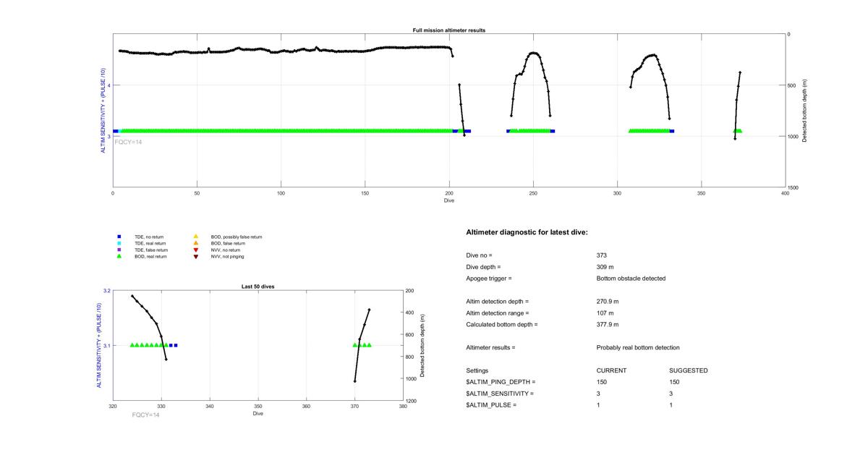Screen dimensions: 868x450
Task: Click the 'Altimeter diagnostic for latest dive:' heading
Action: [527, 232]
